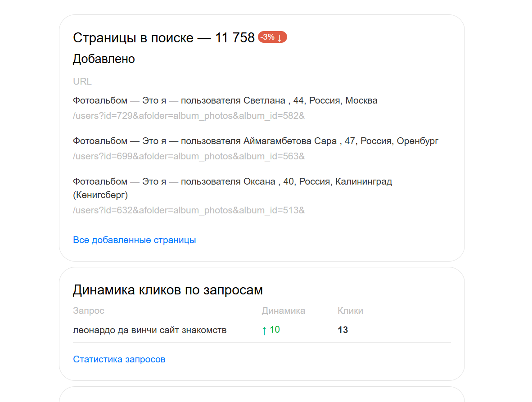
Task: Open the 'Все добавленные страницы' link
Action: (134, 240)
